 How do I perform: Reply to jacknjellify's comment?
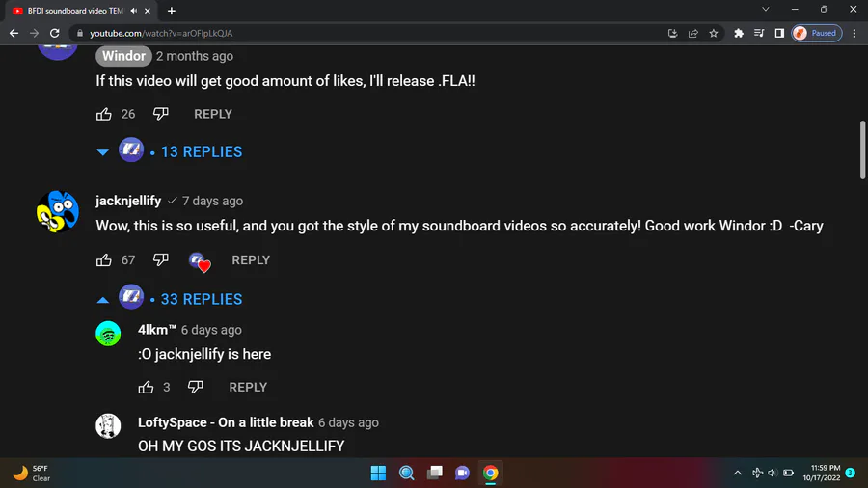[251, 260]
